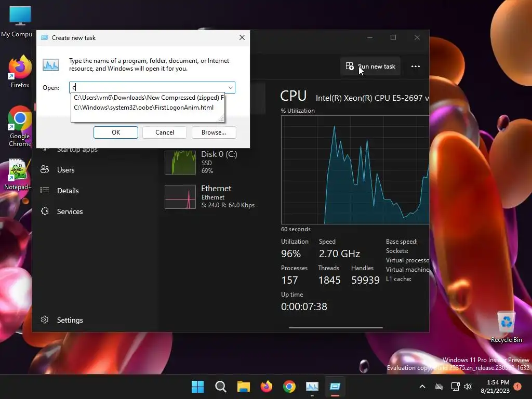
Task: Open the Windows Start menu
Action: click(x=198, y=387)
